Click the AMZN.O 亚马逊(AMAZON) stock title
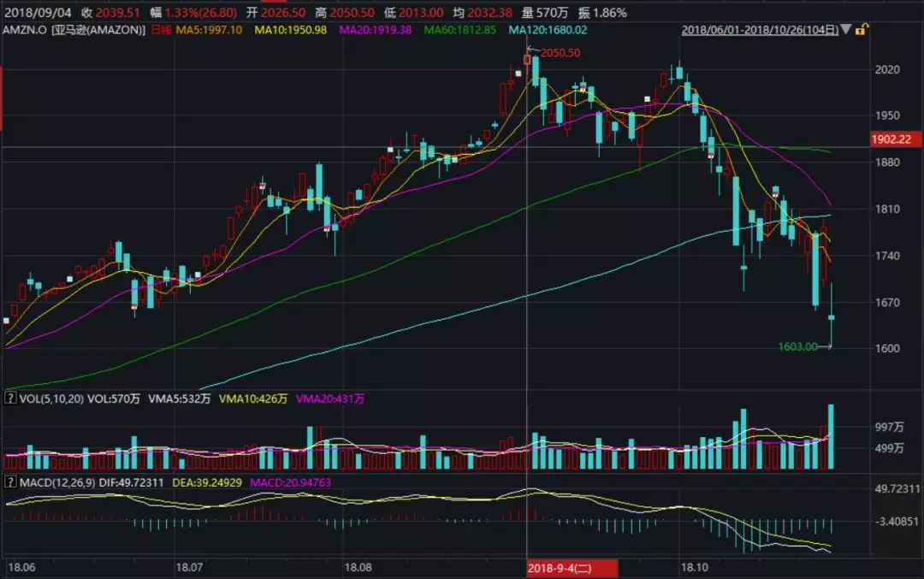The width and height of the screenshot is (924, 579). 74,29
